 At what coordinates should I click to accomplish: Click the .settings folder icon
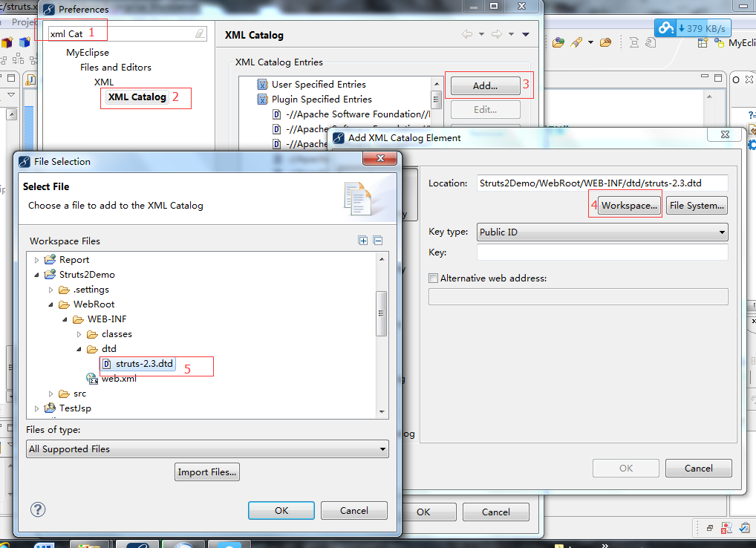[x=64, y=290]
